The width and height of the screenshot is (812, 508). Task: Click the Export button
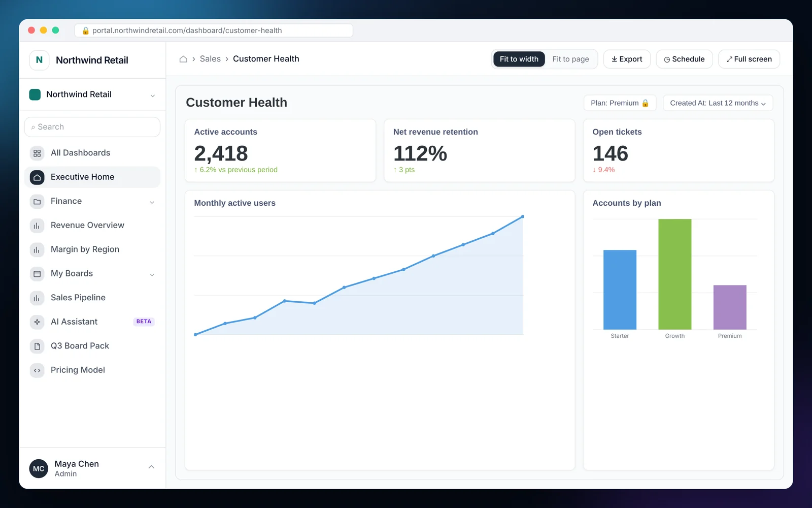tap(627, 59)
